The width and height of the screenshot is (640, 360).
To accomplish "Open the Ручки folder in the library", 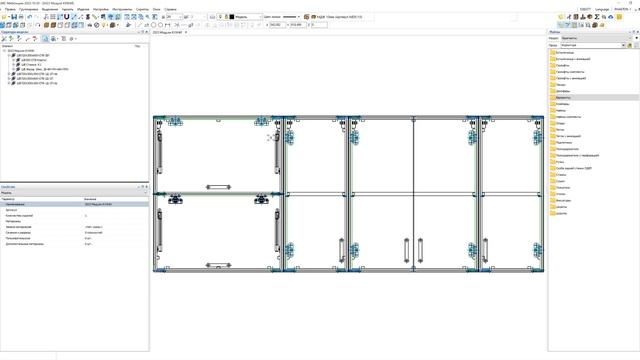I will click(x=560, y=162).
